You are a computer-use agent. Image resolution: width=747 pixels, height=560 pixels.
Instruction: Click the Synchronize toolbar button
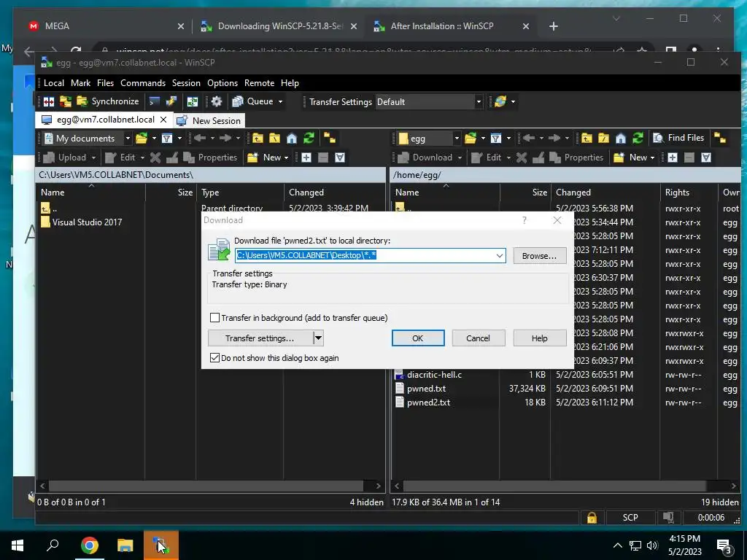[108, 101]
